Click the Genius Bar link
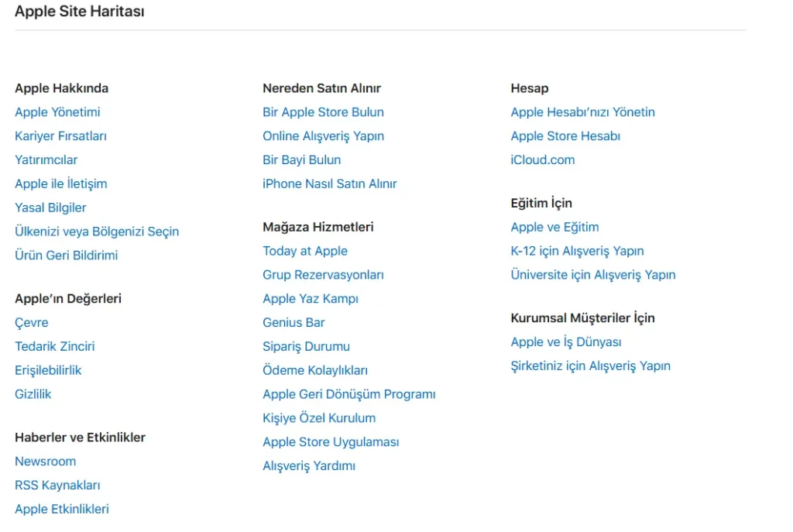 (294, 323)
